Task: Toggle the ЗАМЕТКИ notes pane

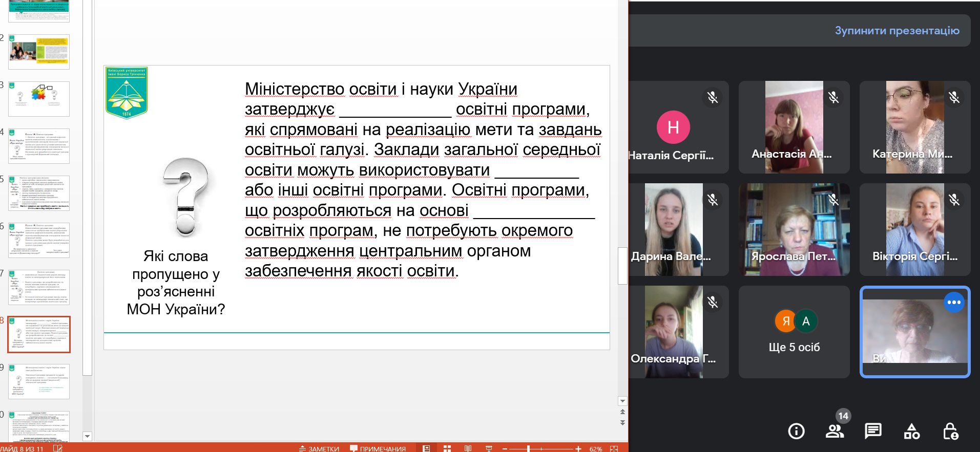Action: pyautogui.click(x=319, y=448)
